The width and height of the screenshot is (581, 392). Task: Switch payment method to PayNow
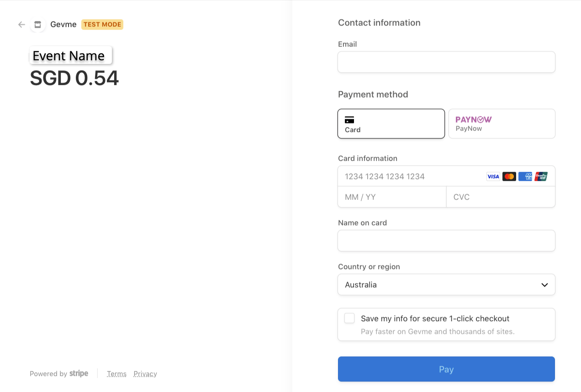[502, 123]
